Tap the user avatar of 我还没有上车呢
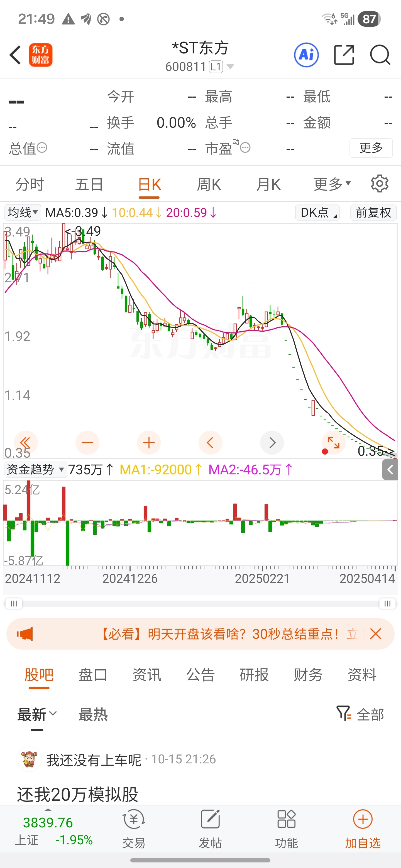Image resolution: width=401 pixels, height=868 pixels. [29, 759]
